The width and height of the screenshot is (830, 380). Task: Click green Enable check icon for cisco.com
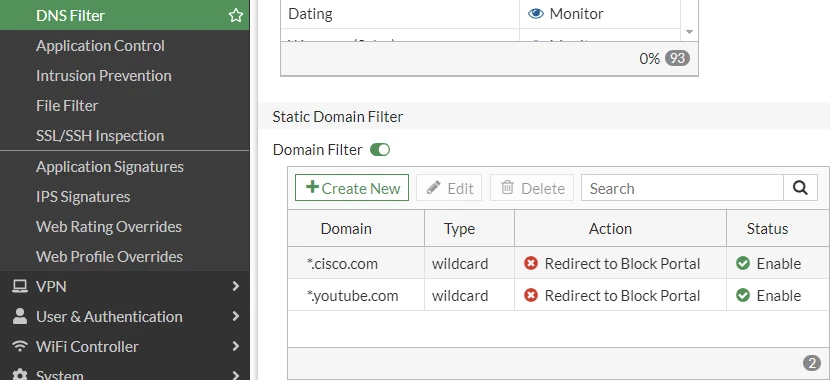click(743, 263)
